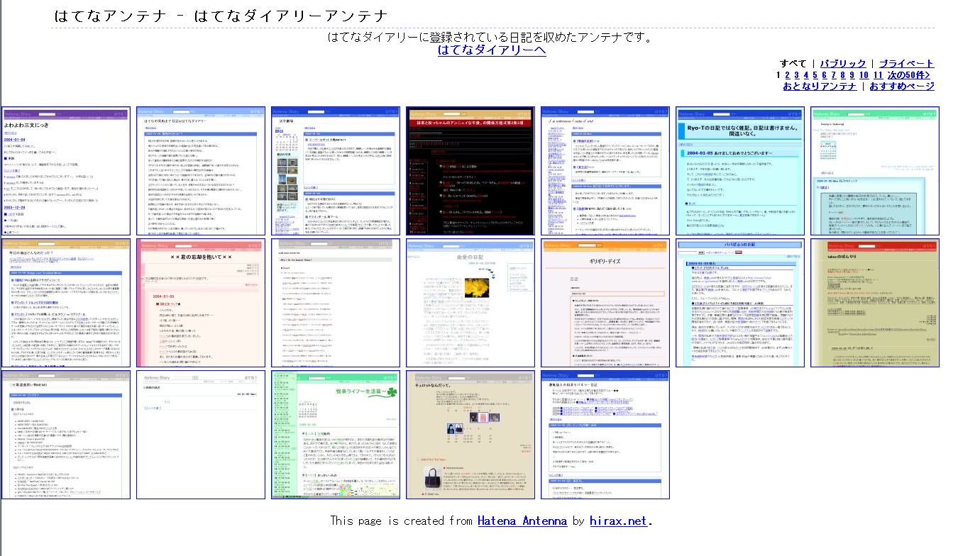Screen dimensions: 980x556
Task: Open the olive takeのぼんやり diary thumbnail
Action: pyautogui.click(x=875, y=303)
